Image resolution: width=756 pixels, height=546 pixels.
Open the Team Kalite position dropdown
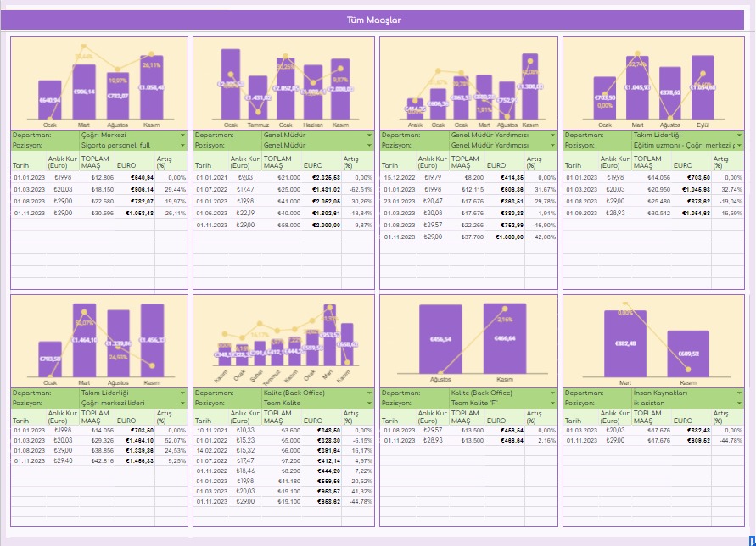click(369, 404)
